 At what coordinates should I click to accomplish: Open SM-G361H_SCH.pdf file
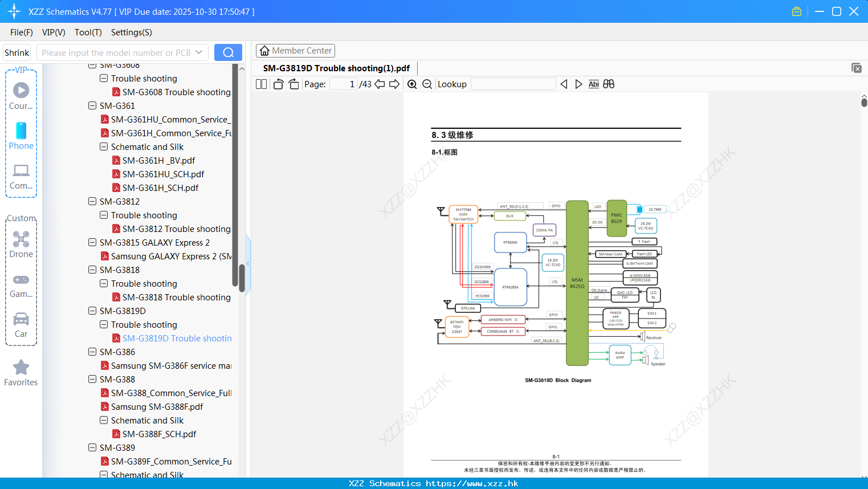coord(160,188)
